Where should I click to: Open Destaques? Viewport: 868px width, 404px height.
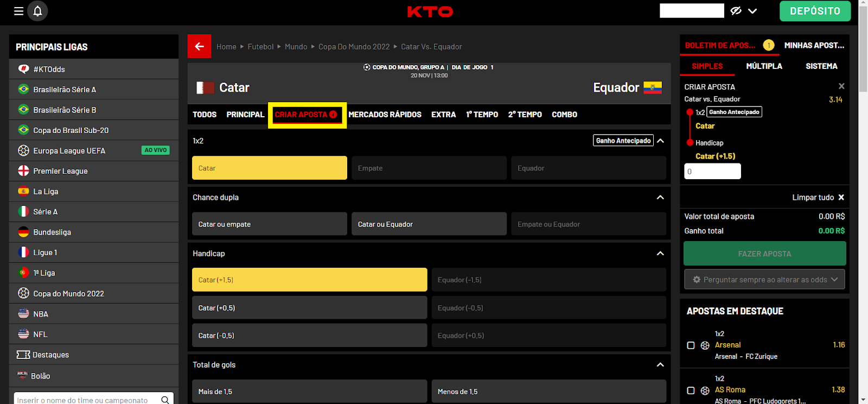coord(94,355)
